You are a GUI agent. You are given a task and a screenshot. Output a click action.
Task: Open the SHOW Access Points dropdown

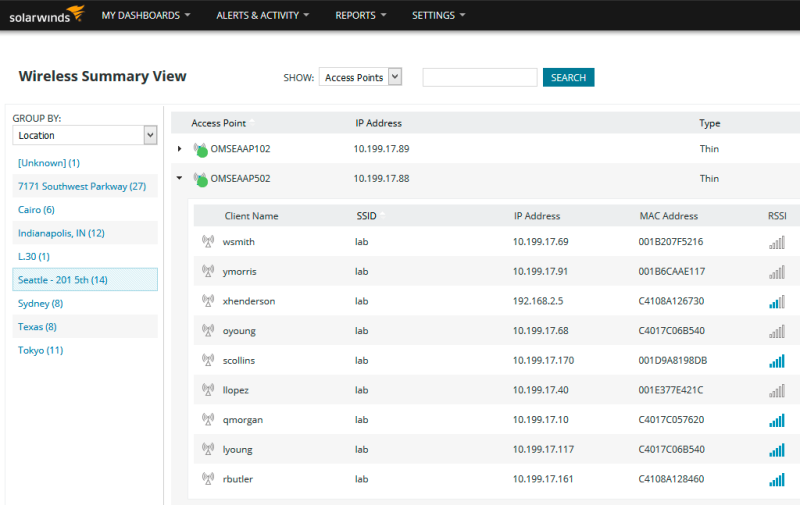pyautogui.click(x=361, y=77)
